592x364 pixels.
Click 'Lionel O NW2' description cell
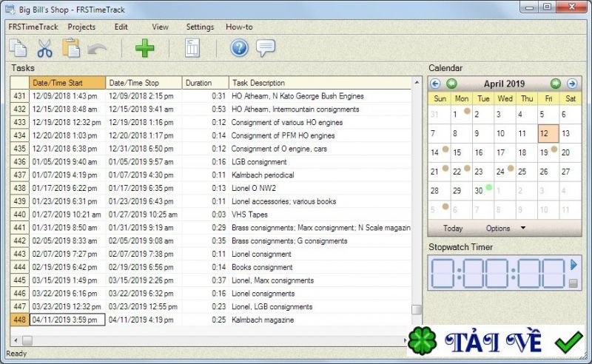click(320, 188)
